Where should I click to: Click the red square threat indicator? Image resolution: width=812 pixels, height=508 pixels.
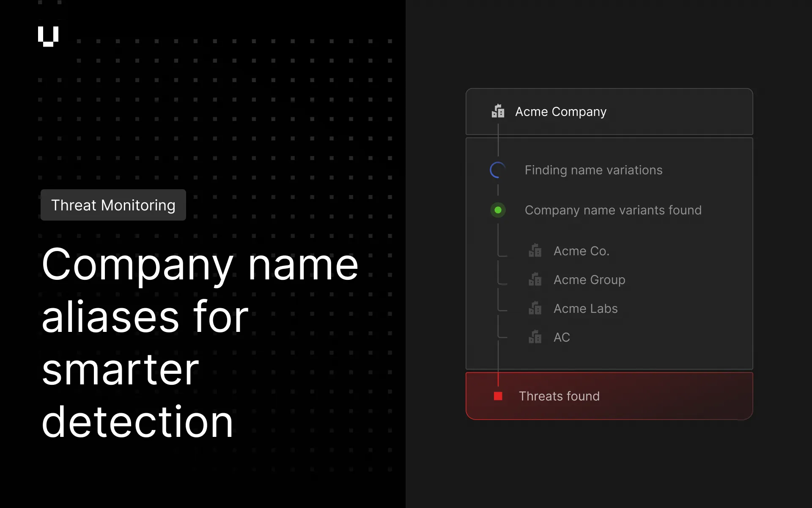point(498,396)
